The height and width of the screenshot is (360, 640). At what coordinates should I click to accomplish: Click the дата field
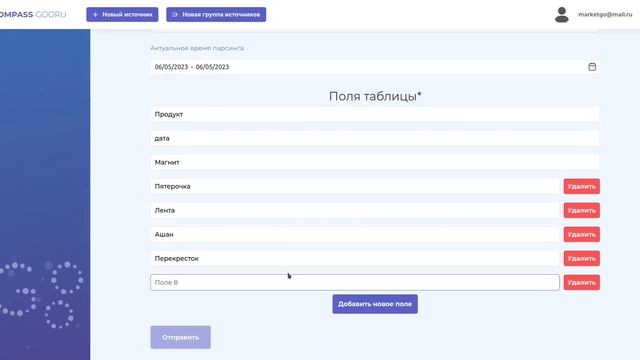375,138
